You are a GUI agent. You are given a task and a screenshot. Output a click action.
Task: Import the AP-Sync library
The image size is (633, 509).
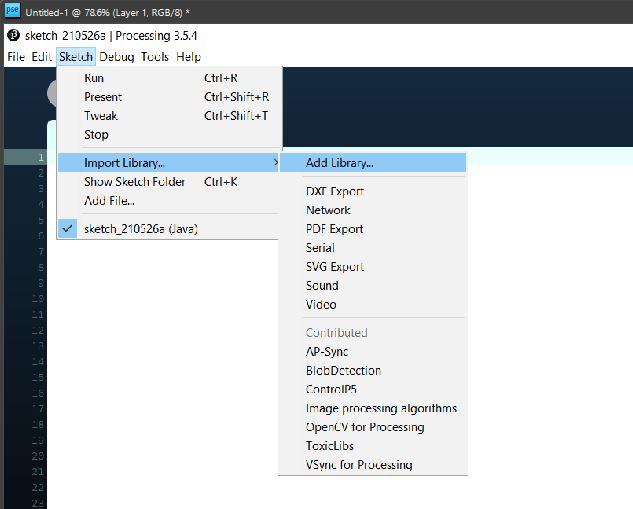point(373,352)
